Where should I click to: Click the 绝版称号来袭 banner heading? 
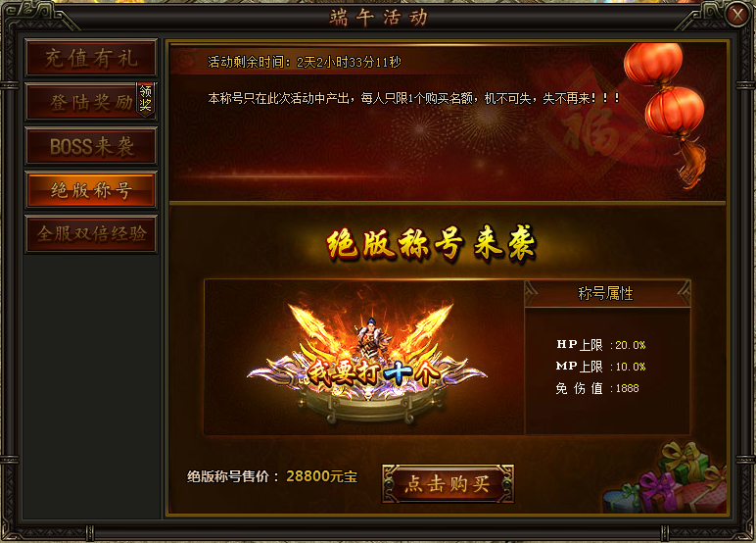[x=431, y=244]
